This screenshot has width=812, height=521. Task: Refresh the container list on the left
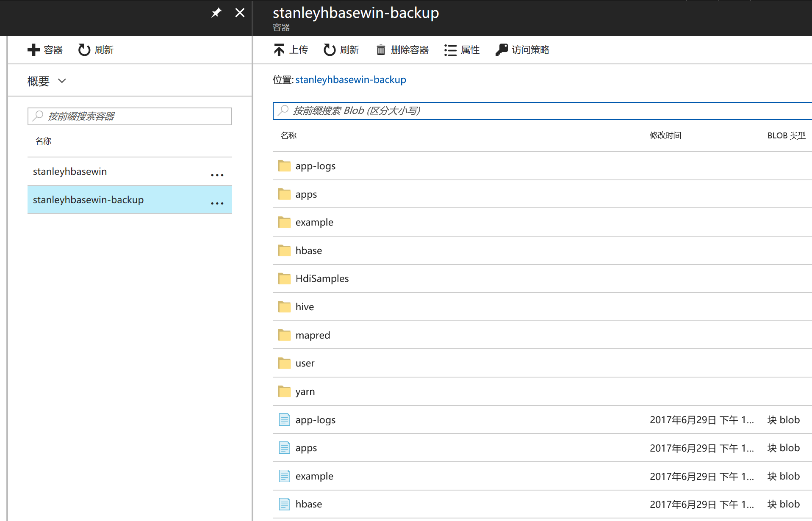(x=95, y=50)
